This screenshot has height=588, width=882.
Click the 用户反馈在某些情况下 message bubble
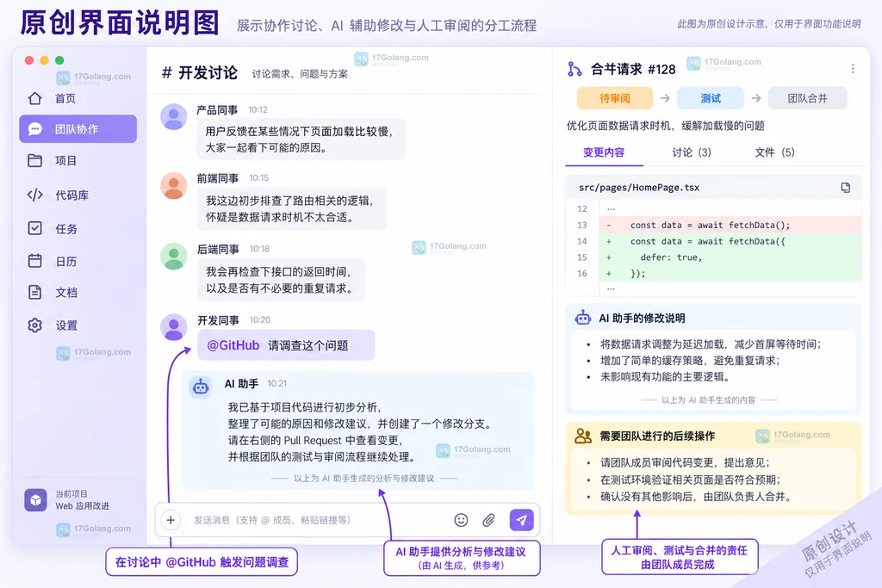(x=301, y=139)
